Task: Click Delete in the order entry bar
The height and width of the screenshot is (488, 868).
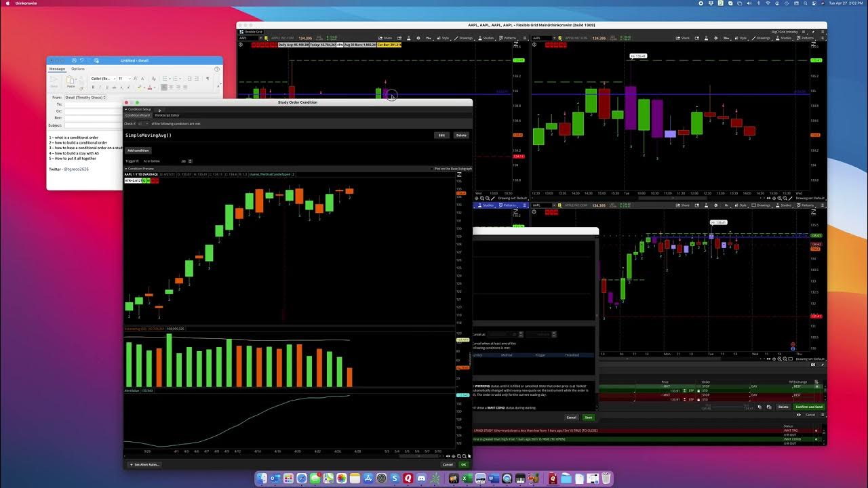Action: click(783, 407)
